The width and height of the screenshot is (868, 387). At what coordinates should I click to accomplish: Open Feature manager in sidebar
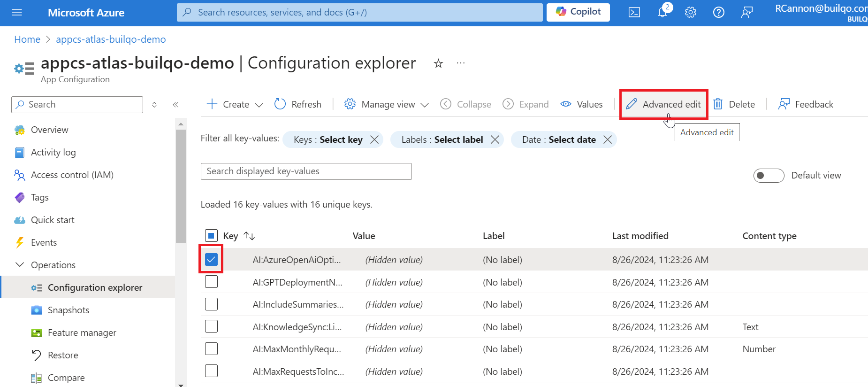point(82,333)
